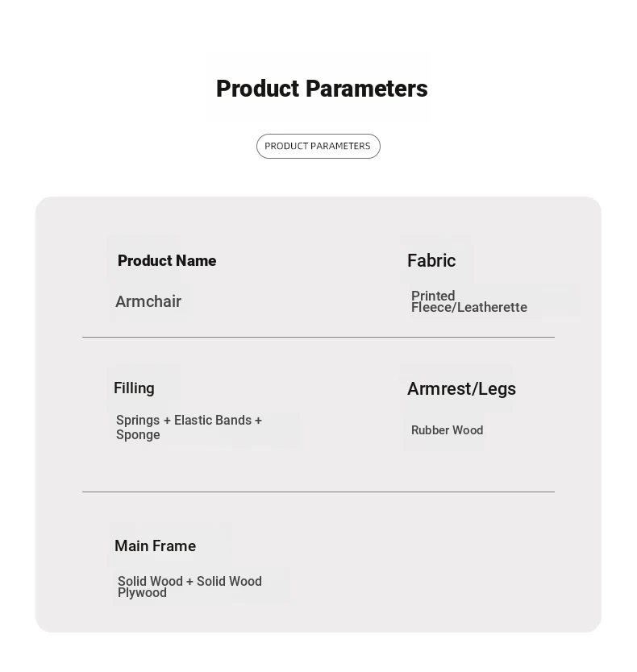The width and height of the screenshot is (637, 672).
Task: Click the Springs + Elastic Bands + text line
Action: [189, 420]
